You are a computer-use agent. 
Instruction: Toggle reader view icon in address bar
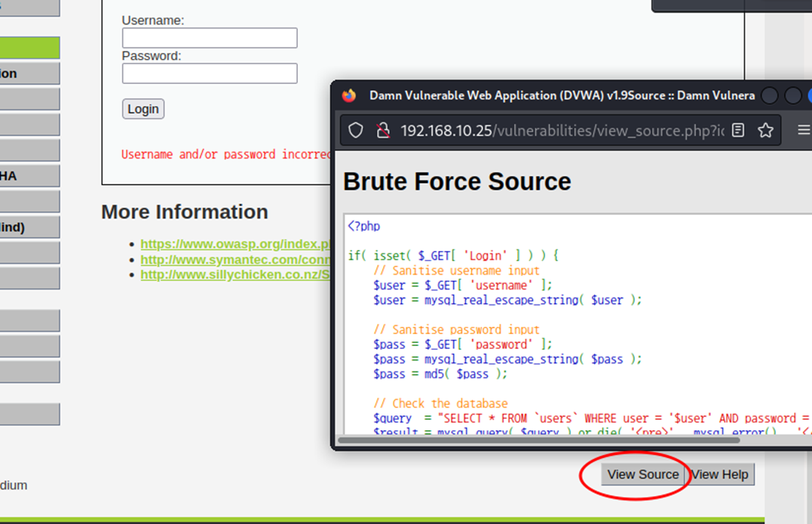tap(738, 130)
